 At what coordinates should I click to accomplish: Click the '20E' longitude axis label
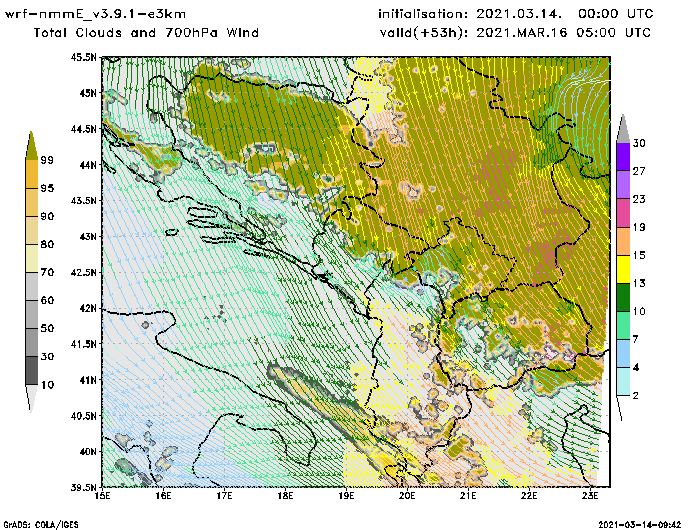407,496
